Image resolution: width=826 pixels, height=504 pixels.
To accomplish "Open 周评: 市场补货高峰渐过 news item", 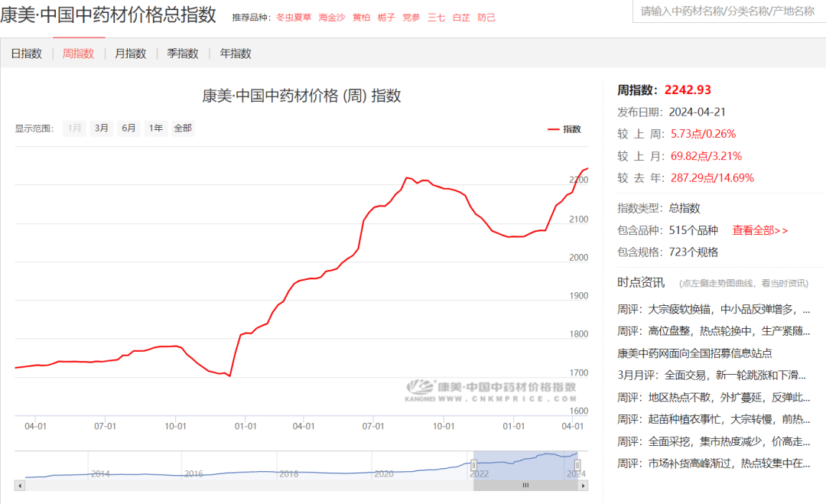I will point(714,463).
